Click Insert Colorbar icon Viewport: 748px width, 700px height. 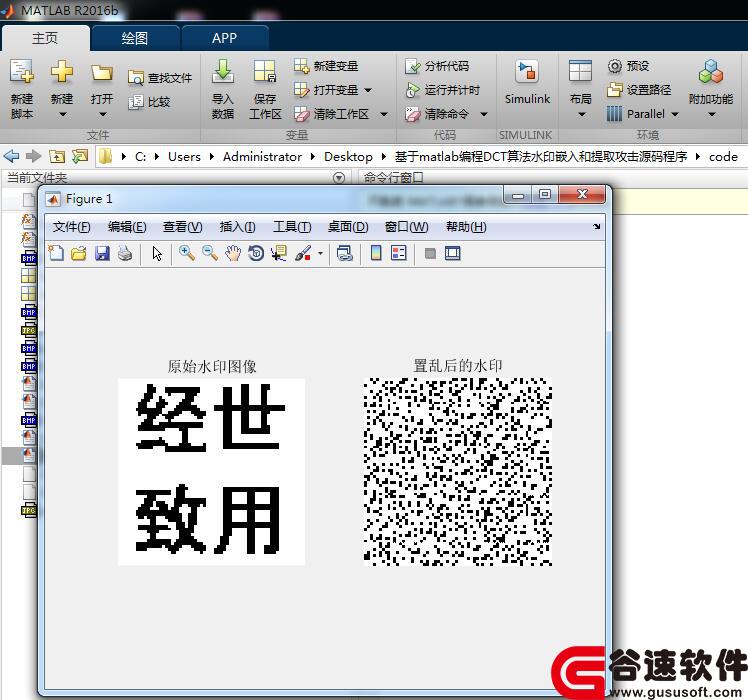[376, 253]
